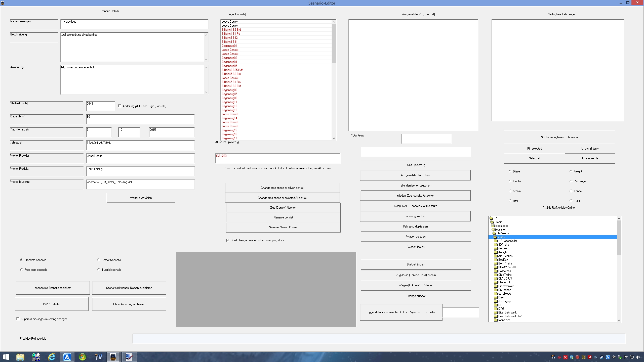
Task: Click geändertes Szenario speichern button
Action: (53, 288)
